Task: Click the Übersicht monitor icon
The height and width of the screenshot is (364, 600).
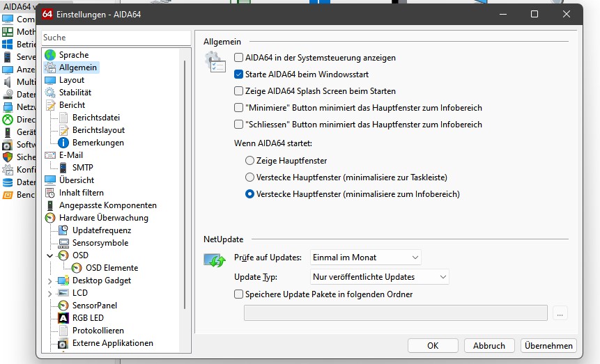Action: pos(50,180)
